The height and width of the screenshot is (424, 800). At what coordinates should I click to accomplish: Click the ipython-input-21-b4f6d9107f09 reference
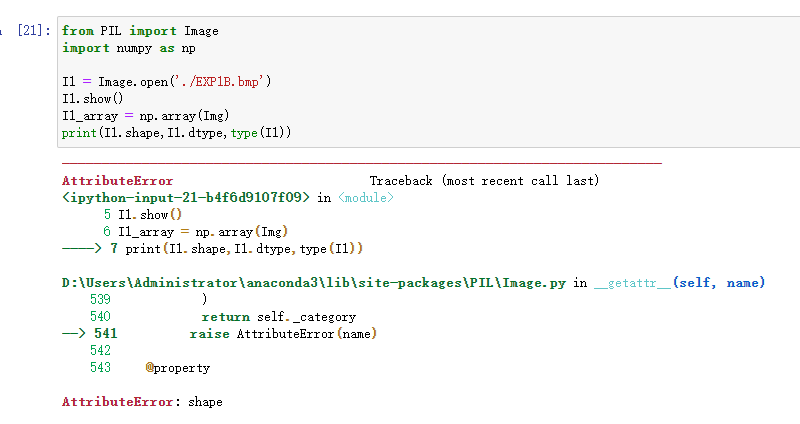tap(186, 197)
